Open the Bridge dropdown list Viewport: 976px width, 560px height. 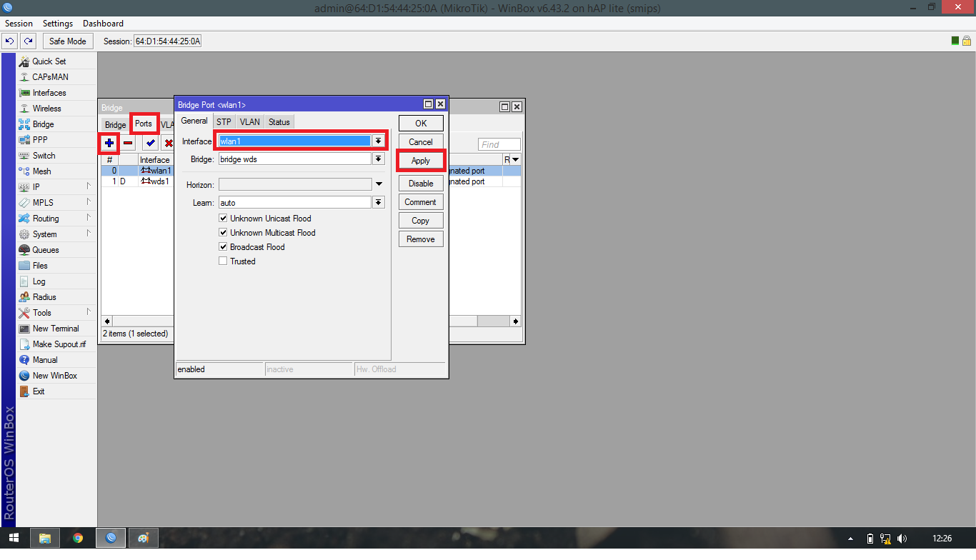379,159
